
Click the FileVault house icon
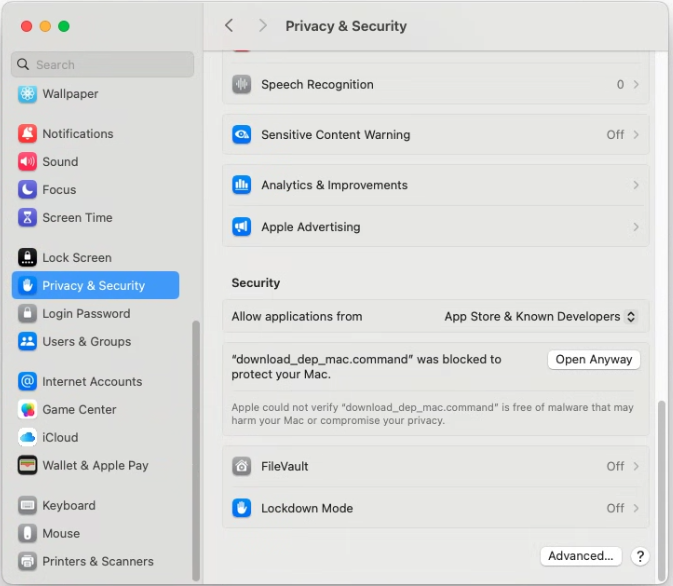tap(242, 466)
